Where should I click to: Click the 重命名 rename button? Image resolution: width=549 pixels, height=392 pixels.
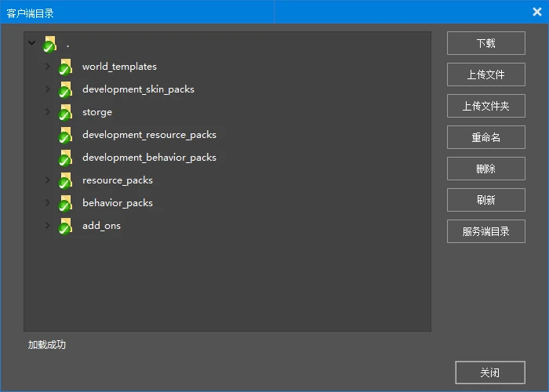[x=486, y=137]
